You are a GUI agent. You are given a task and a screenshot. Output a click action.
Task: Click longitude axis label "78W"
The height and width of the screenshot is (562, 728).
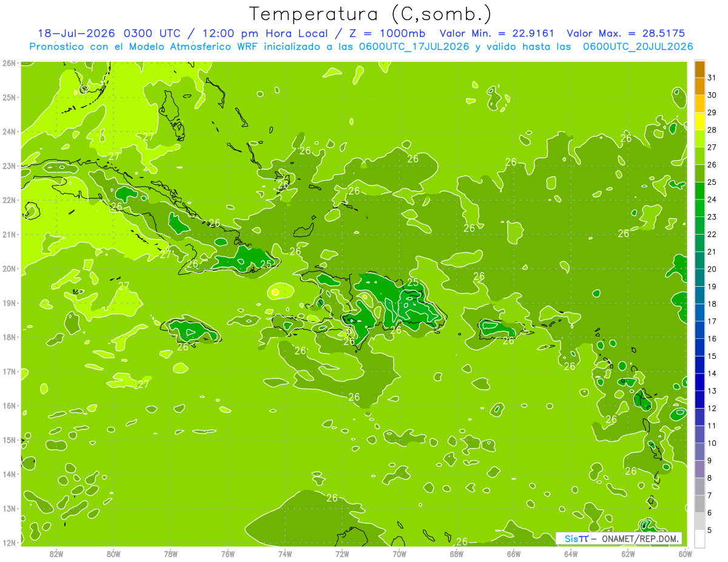pyautogui.click(x=170, y=554)
